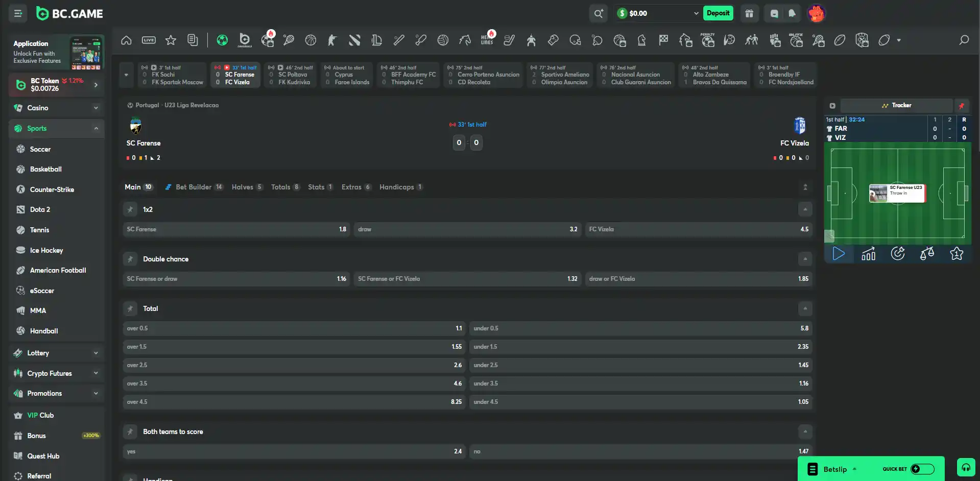Pin the 1x2 market
This screenshot has height=481, width=980.
point(130,209)
